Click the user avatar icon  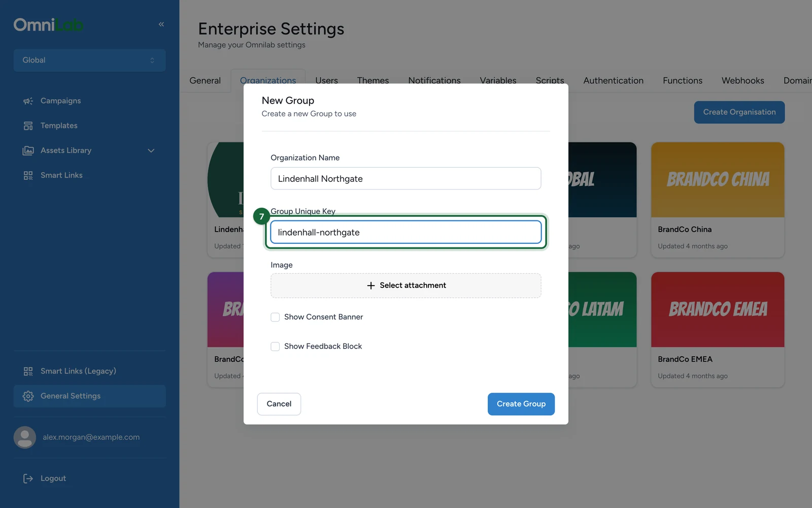25,437
